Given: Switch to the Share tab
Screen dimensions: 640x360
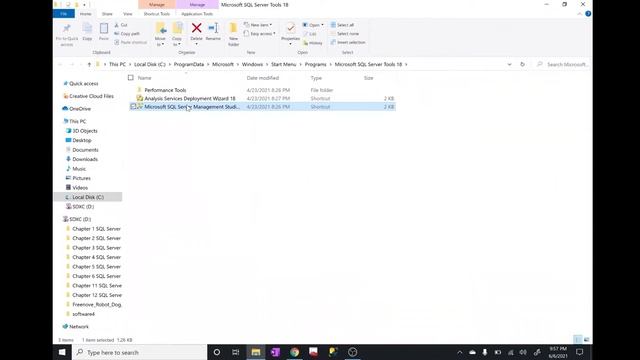Looking at the screenshot, I should click(107, 14).
